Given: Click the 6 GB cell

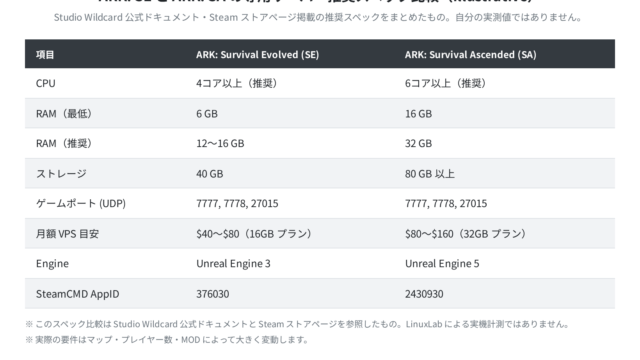Looking at the screenshot, I should click(x=207, y=113).
